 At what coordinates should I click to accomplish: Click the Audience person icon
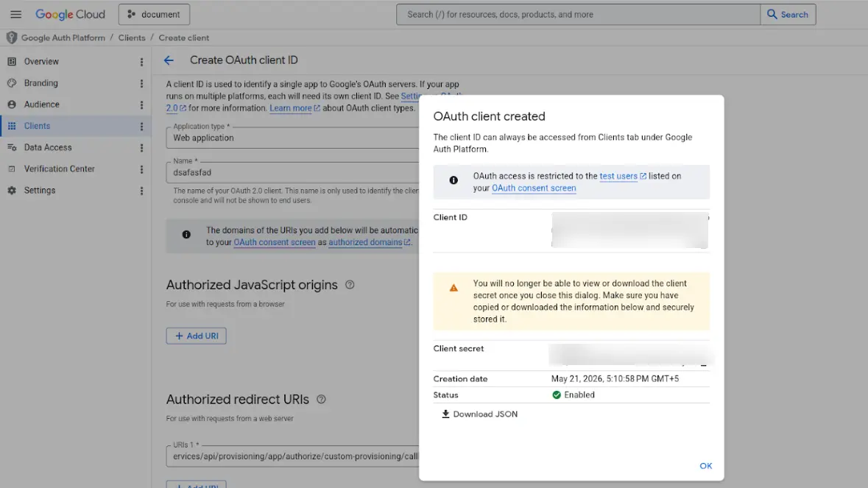(x=12, y=105)
